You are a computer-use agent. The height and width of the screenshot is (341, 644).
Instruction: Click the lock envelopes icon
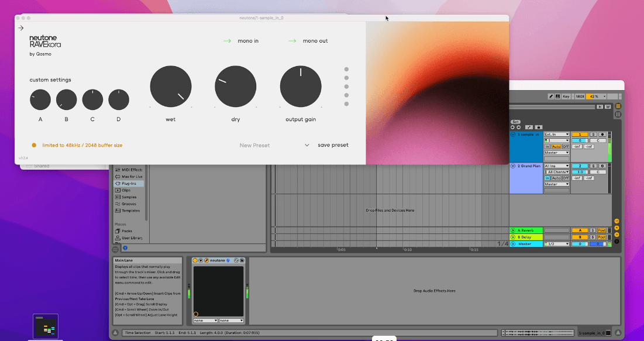pyautogui.click(x=539, y=128)
